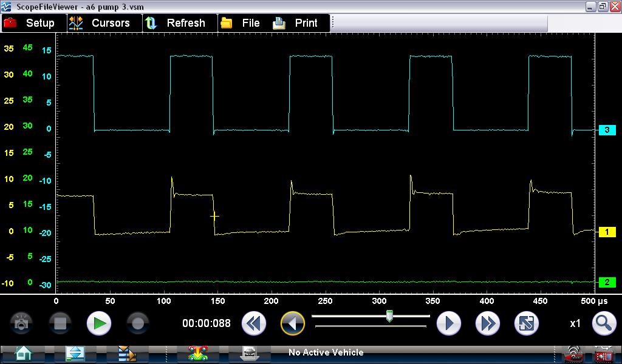The height and width of the screenshot is (364, 622).
Task: Click the Stop playback button
Action: pyautogui.click(x=60, y=323)
